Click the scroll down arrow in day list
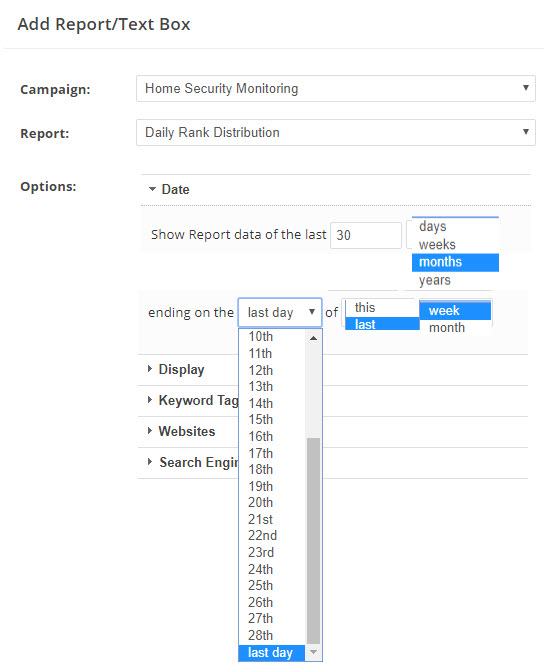The image size is (545, 669). click(314, 652)
